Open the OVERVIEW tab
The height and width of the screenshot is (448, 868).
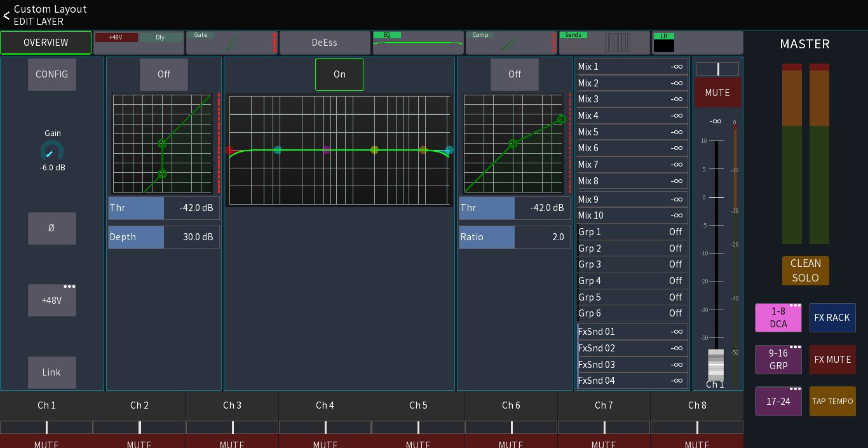point(46,43)
